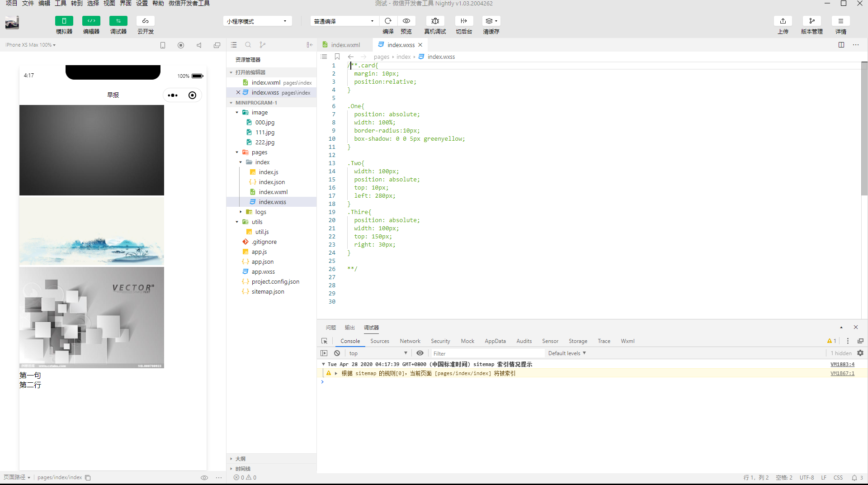The height and width of the screenshot is (485, 868).
Task: Click the simulator record circle icon
Action: [x=181, y=45]
